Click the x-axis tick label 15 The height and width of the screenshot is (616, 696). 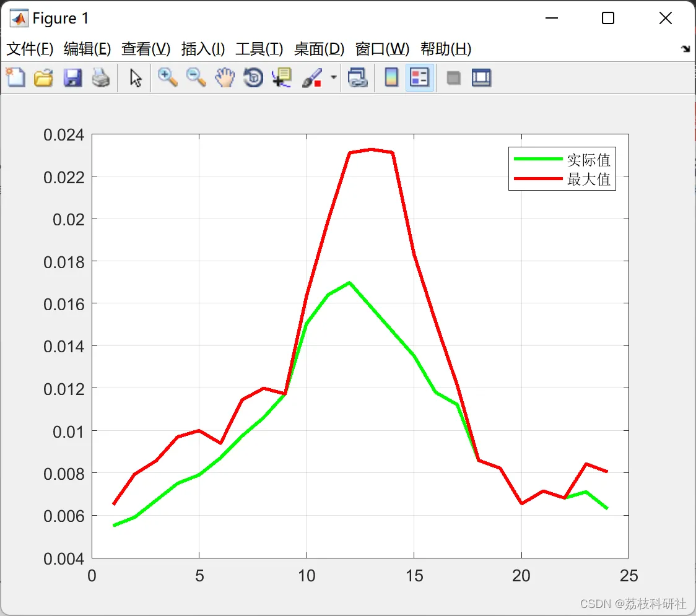point(414,576)
